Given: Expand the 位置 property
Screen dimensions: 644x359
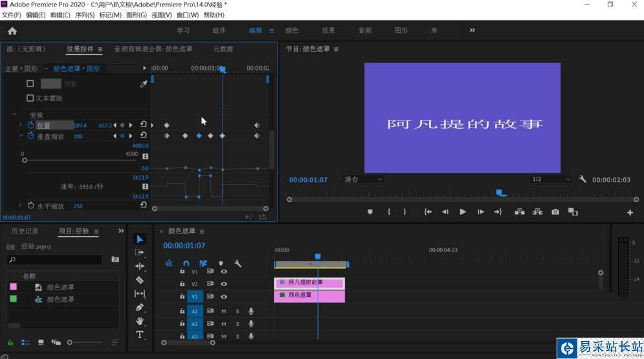Looking at the screenshot, I should [20, 125].
